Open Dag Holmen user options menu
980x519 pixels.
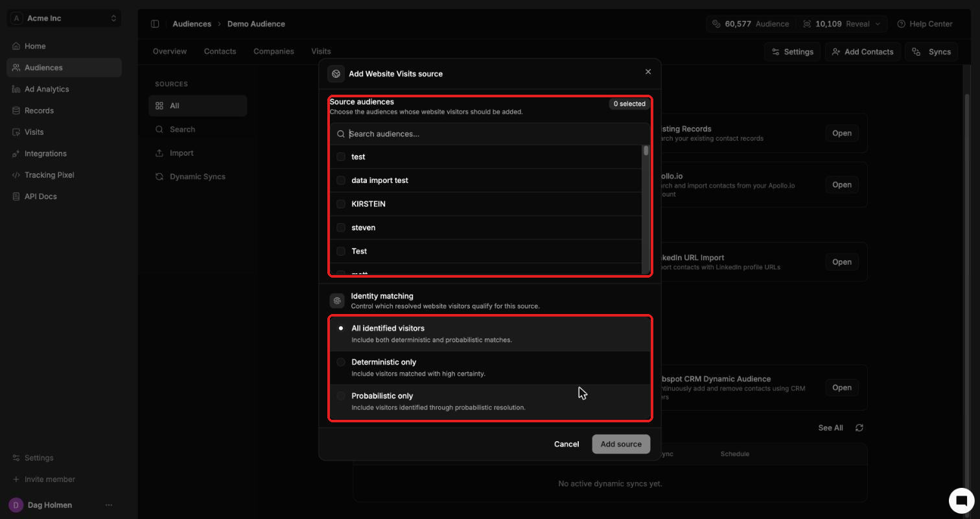tap(109, 505)
